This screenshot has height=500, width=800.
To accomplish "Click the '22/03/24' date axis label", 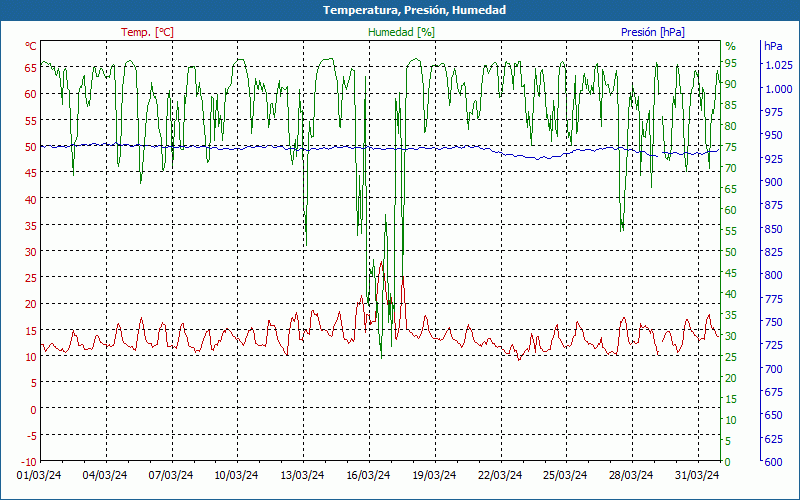I will tap(500, 475).
